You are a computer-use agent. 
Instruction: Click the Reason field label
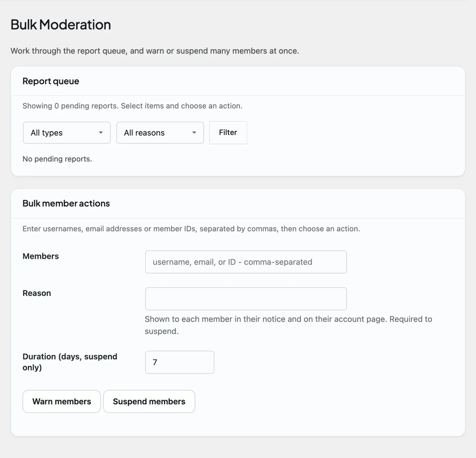(x=37, y=293)
